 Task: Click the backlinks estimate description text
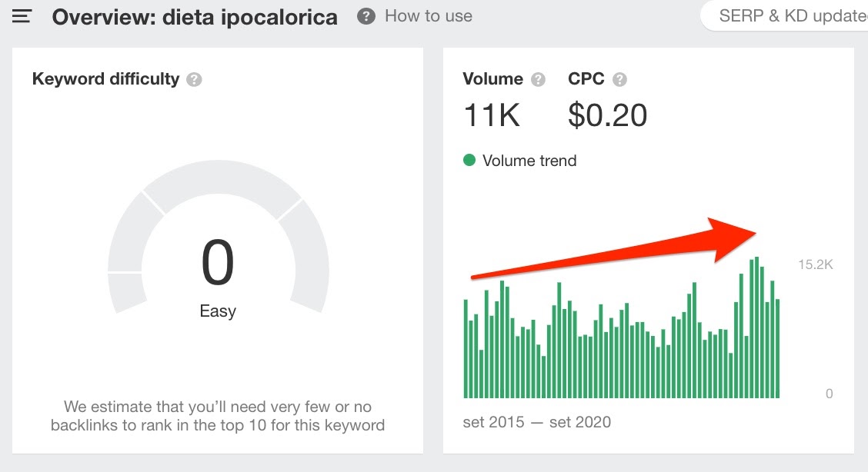pos(218,415)
